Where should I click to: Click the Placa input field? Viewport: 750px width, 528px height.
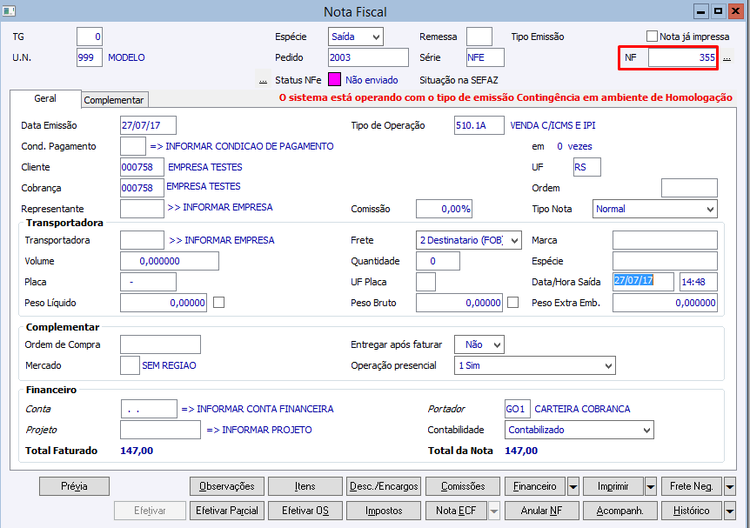pos(148,282)
